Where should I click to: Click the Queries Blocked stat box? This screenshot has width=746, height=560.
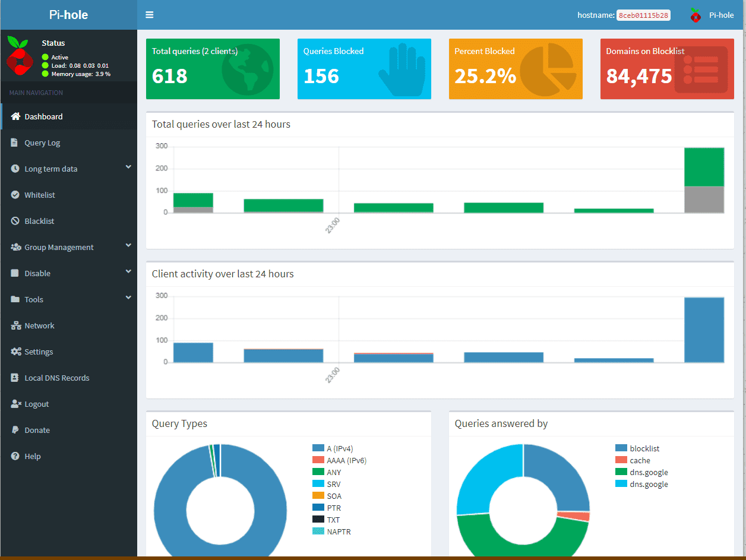click(x=364, y=69)
